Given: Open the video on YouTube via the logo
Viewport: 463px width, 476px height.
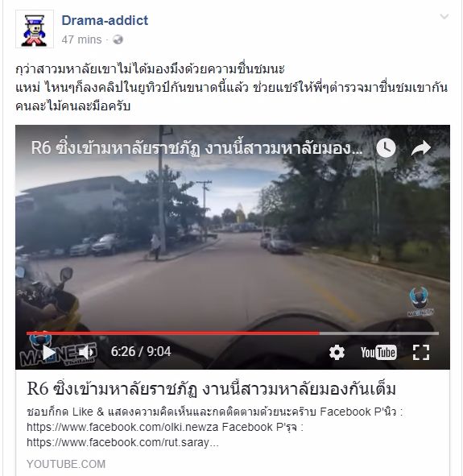Looking at the screenshot, I should point(378,353).
